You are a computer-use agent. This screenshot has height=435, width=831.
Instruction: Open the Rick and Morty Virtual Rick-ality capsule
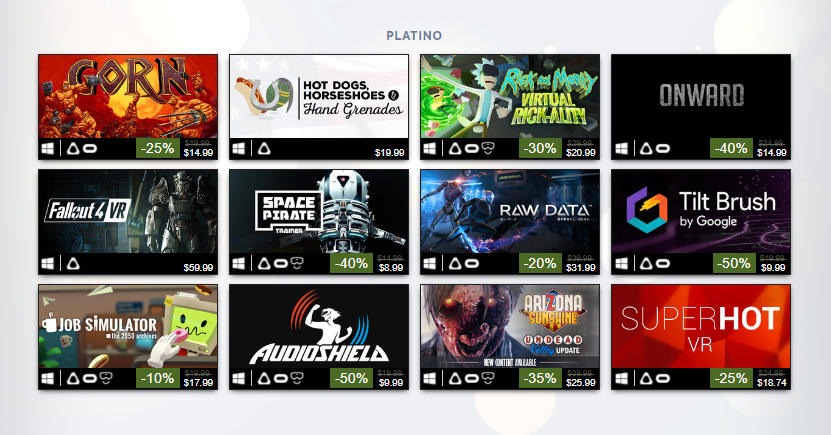coord(510,96)
